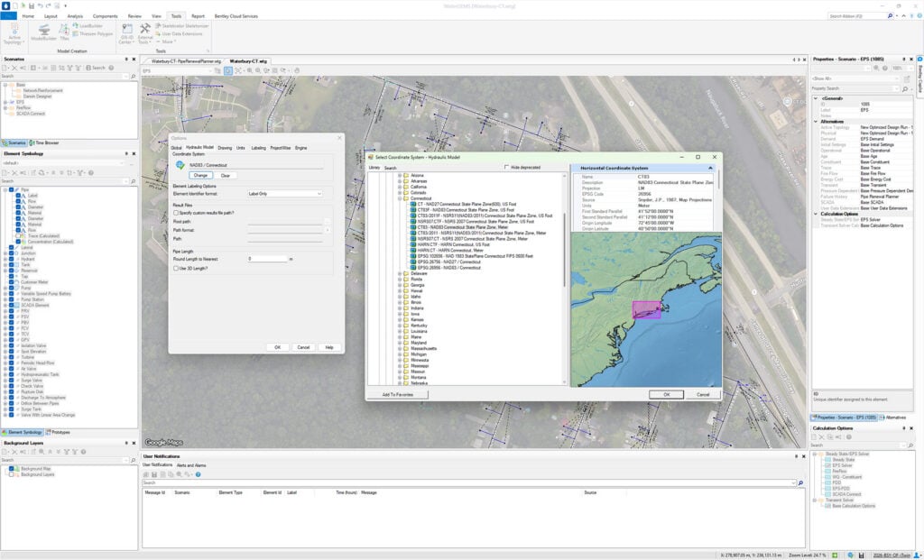The image size is (924, 560).
Task: Click the delete icon in Scenarios toolbar
Action: [14, 68]
